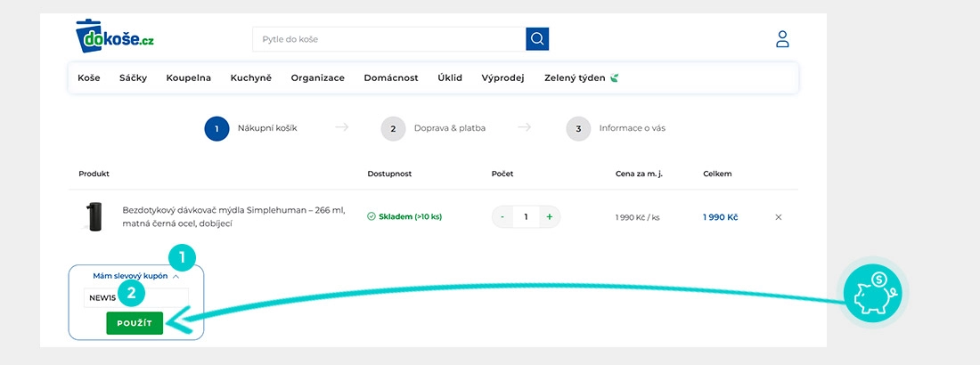Click the quantity field showing 1
This screenshot has height=365, width=980.
point(526,217)
